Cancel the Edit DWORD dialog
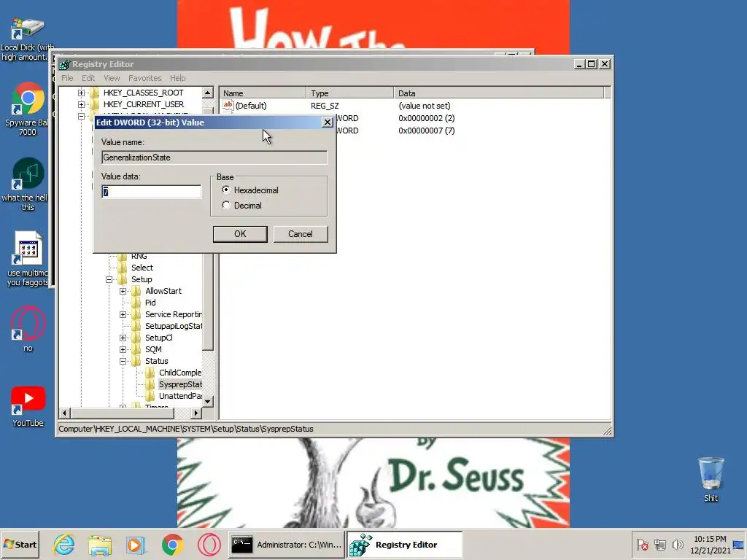747x560 pixels. 301,234
